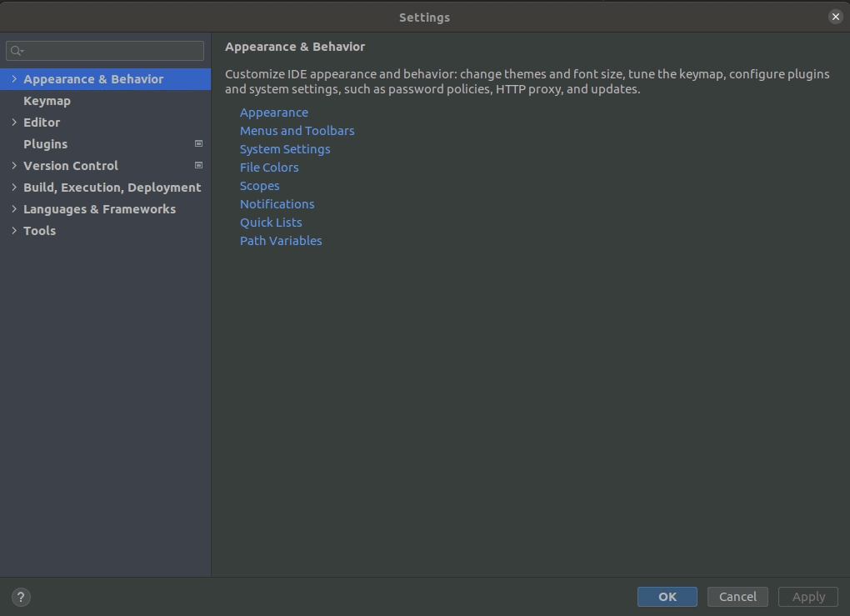Expand the Editor settings section

pos(13,122)
